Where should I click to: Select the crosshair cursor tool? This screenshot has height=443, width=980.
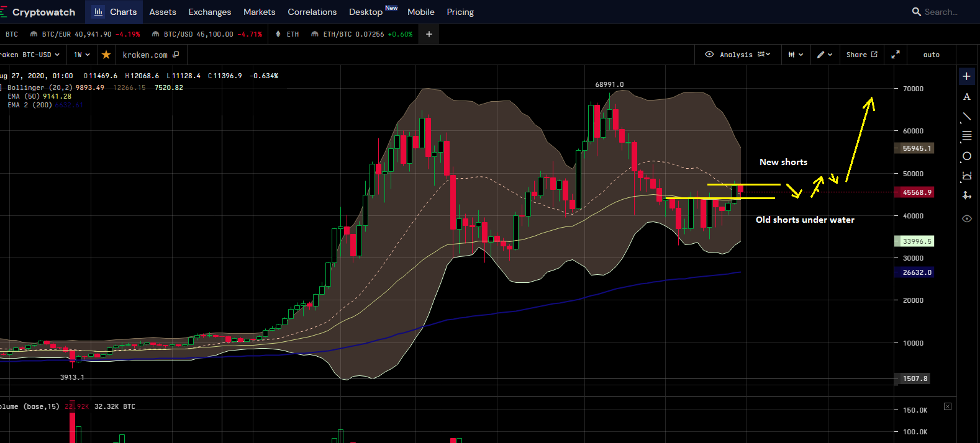(966, 76)
